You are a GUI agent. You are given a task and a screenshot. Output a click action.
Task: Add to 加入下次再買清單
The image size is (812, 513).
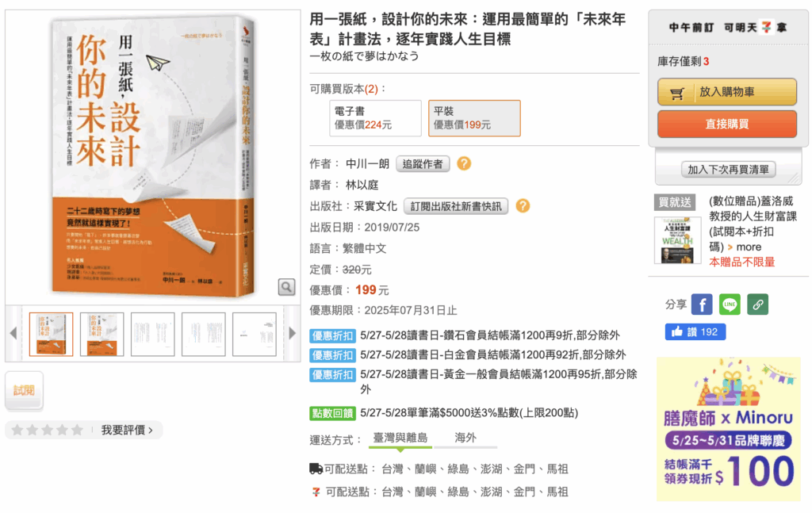tap(728, 169)
